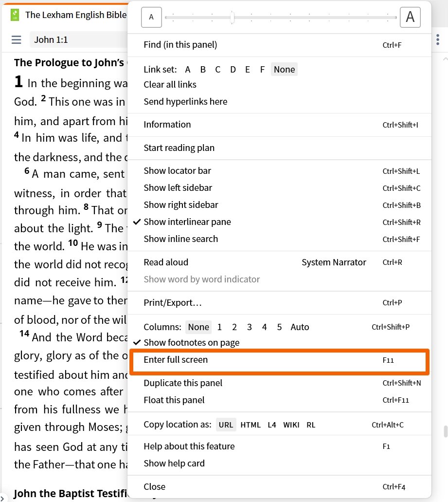Set Columns to 5

[279, 327]
